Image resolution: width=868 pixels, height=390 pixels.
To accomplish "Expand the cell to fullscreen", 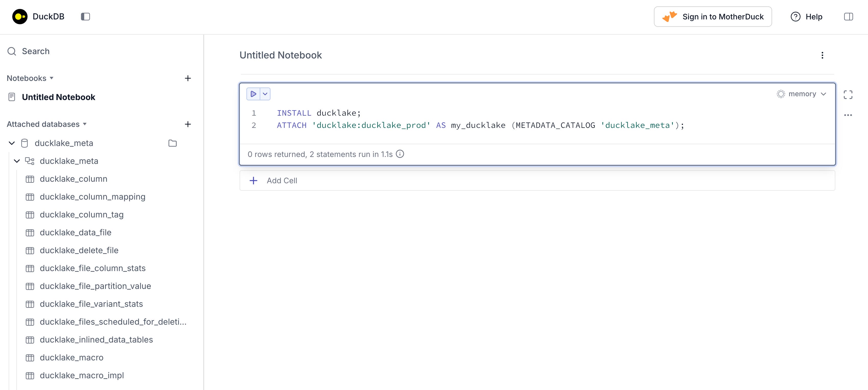I will pos(848,95).
